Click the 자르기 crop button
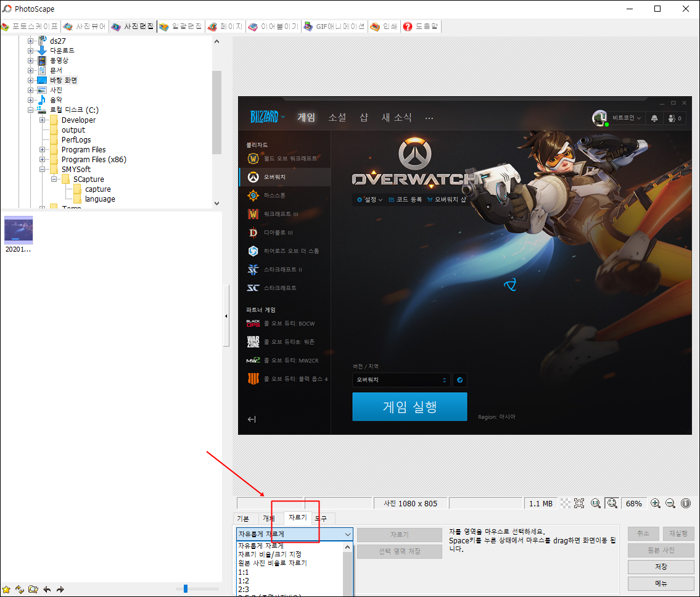The height and width of the screenshot is (597, 700). click(x=400, y=535)
